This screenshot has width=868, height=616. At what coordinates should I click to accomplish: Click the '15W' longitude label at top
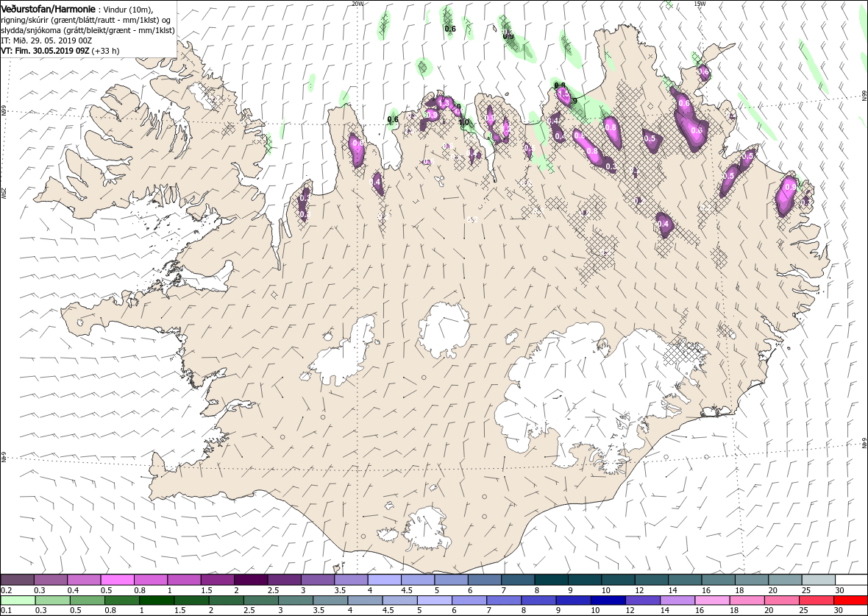[x=700, y=4]
